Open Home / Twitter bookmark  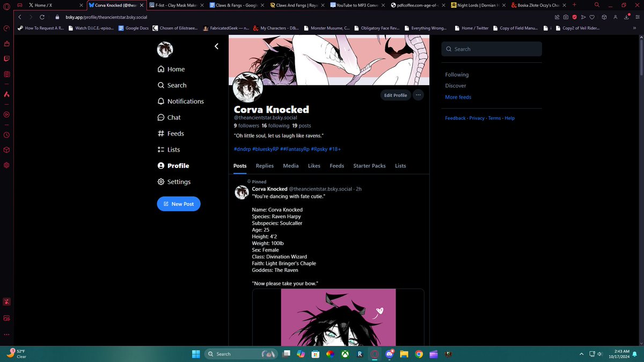471,28
